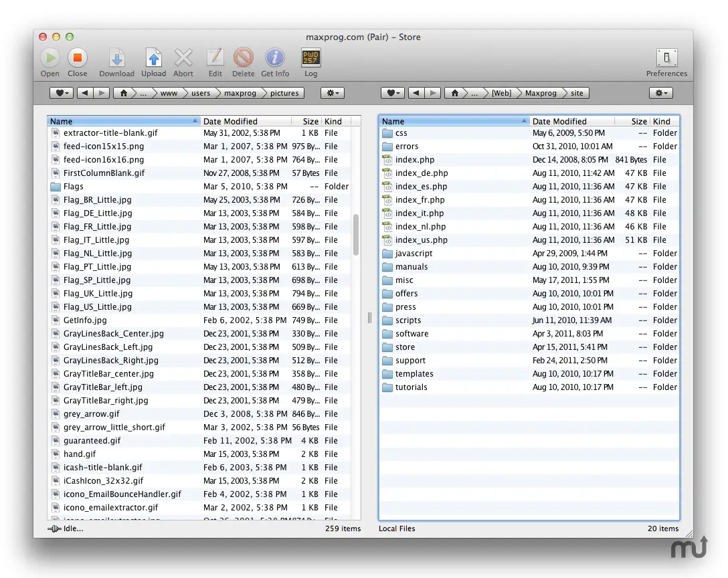Sort remote list by Size column
Image resolution: width=728 pixels, height=578 pixels.
[x=306, y=121]
